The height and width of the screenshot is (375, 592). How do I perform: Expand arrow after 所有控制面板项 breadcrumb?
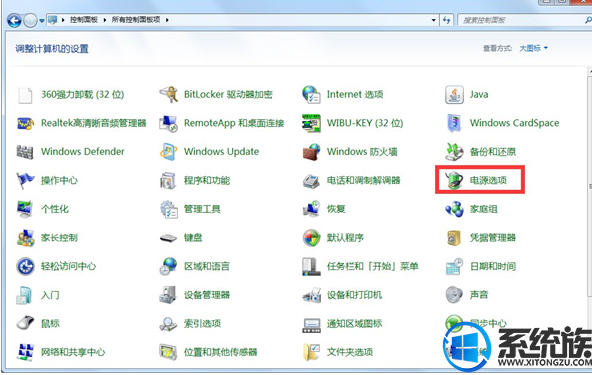pyautogui.click(x=167, y=20)
